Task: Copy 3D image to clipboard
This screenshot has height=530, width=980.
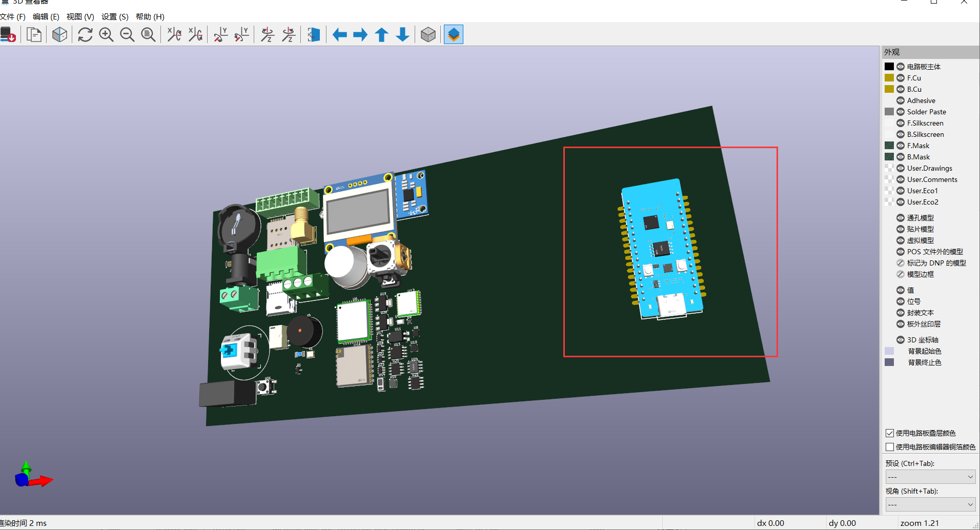Action: (34, 35)
